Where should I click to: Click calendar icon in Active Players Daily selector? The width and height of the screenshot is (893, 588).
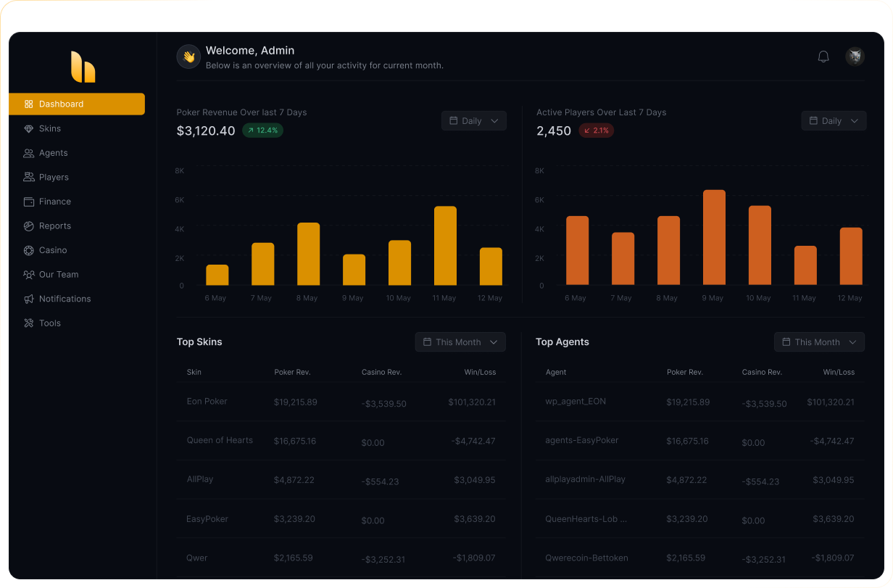[x=813, y=121]
